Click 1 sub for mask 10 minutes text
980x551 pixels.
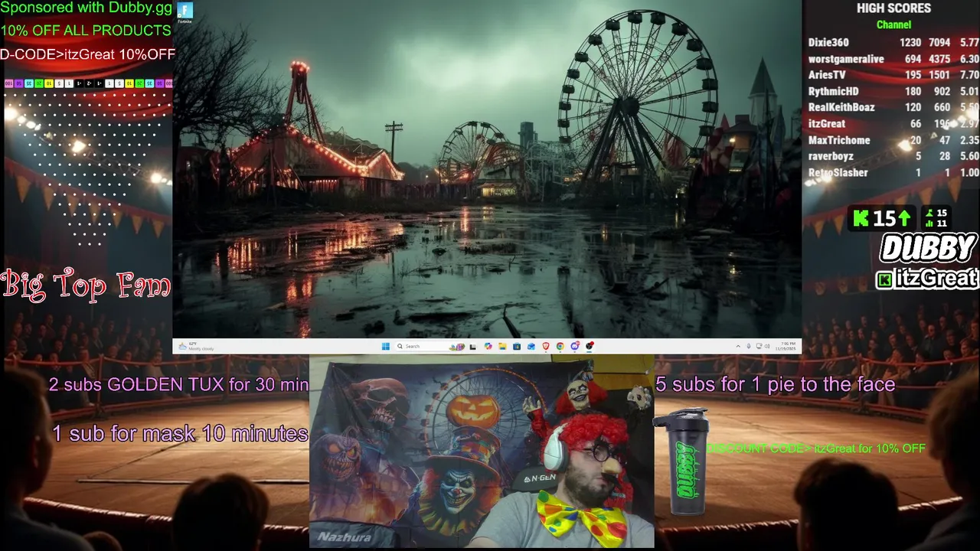180,433
